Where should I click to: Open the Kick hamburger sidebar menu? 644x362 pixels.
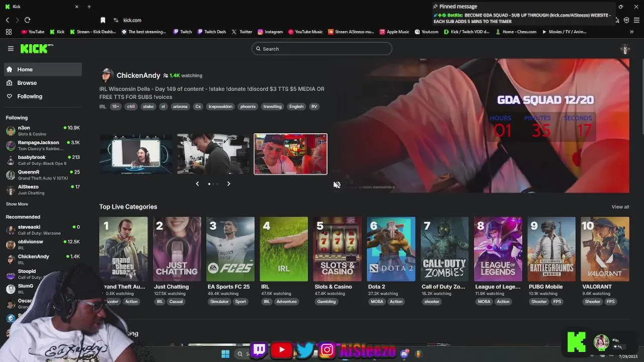[x=11, y=49]
